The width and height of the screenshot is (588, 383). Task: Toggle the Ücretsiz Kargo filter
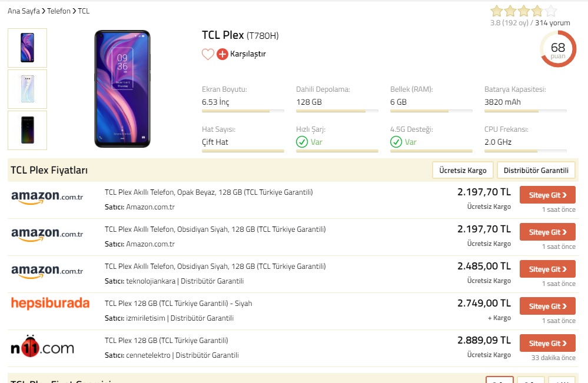(463, 170)
